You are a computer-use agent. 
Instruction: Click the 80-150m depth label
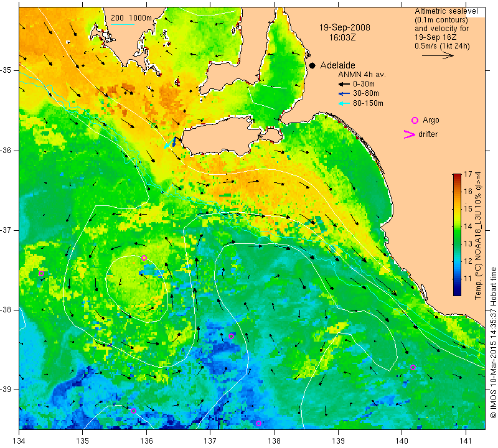point(368,103)
